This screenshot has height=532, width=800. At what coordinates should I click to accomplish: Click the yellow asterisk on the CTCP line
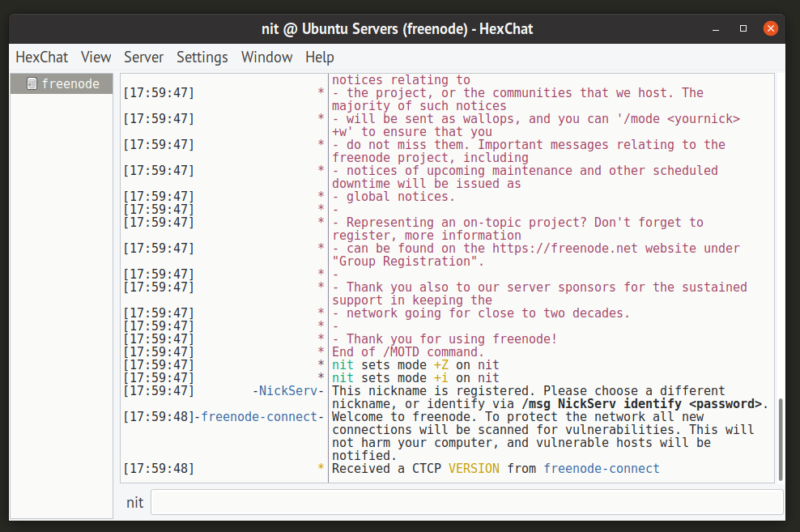click(x=321, y=467)
